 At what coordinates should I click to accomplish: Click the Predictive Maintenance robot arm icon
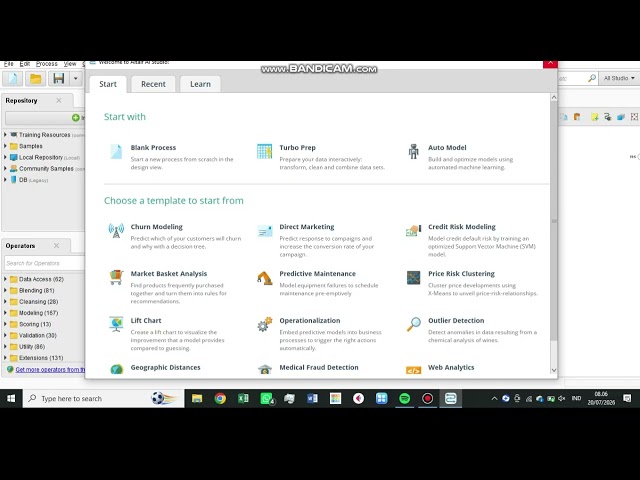click(265, 278)
